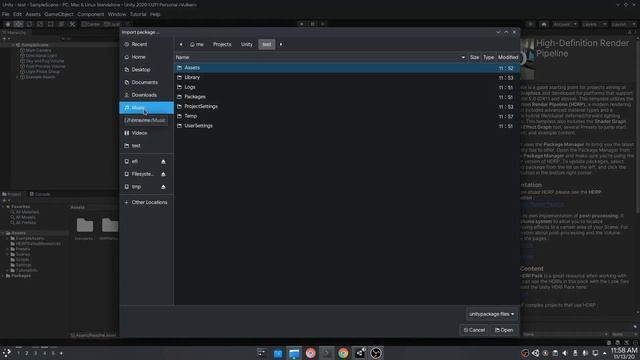Collapse SampleScene in Hierarchy

pyautogui.click(x=13, y=45)
